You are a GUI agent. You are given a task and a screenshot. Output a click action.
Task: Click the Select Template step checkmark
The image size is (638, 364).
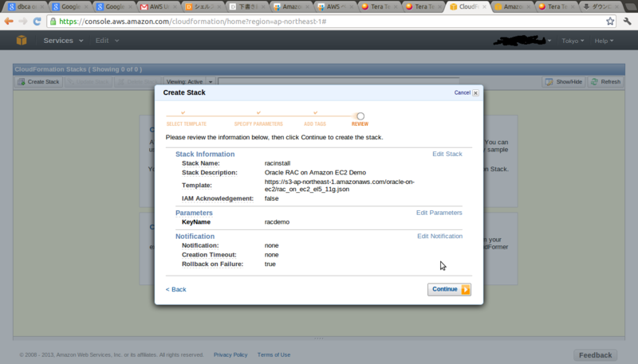pyautogui.click(x=183, y=112)
